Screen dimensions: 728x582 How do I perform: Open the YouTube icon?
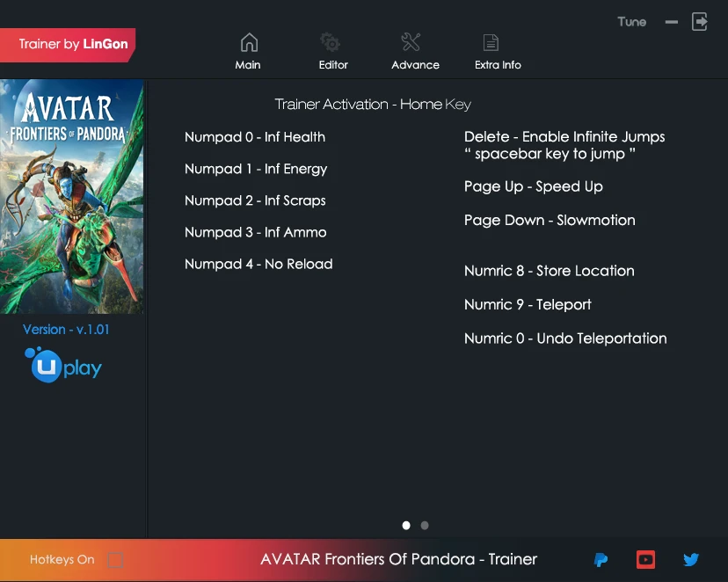[x=645, y=560]
